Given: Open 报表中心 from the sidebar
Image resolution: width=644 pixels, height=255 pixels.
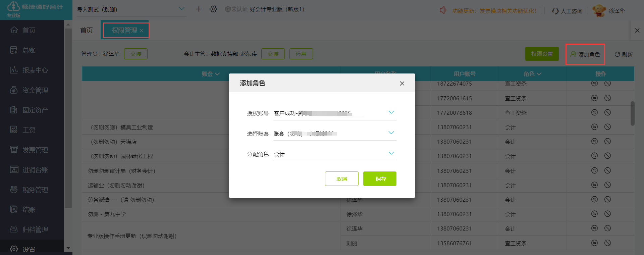Looking at the screenshot, I should pyautogui.click(x=35, y=70).
